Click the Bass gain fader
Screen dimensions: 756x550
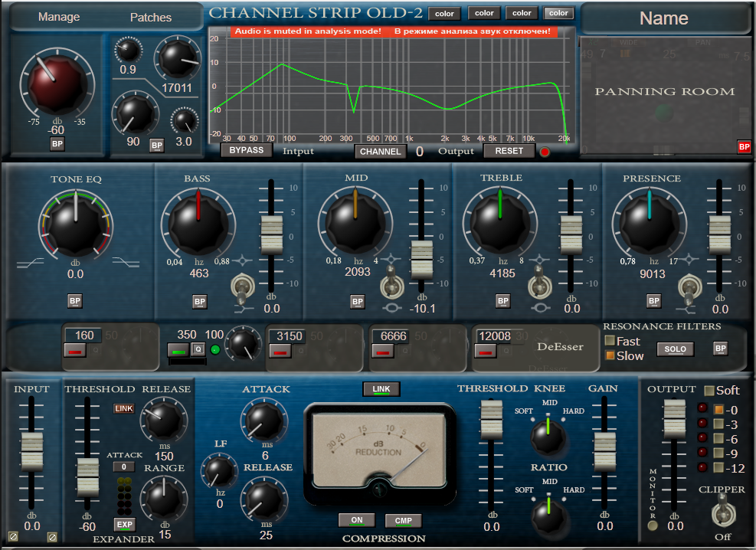(x=271, y=234)
